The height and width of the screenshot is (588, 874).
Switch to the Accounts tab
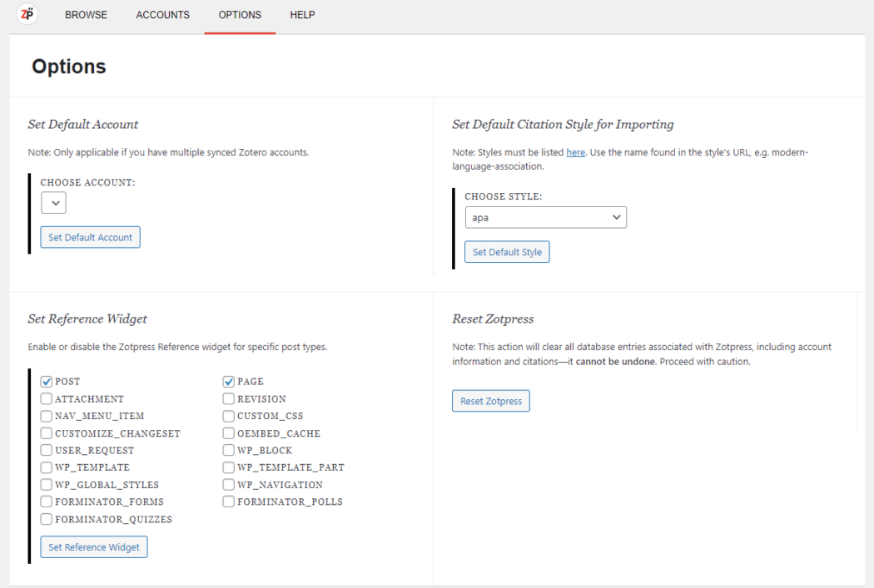pyautogui.click(x=162, y=15)
